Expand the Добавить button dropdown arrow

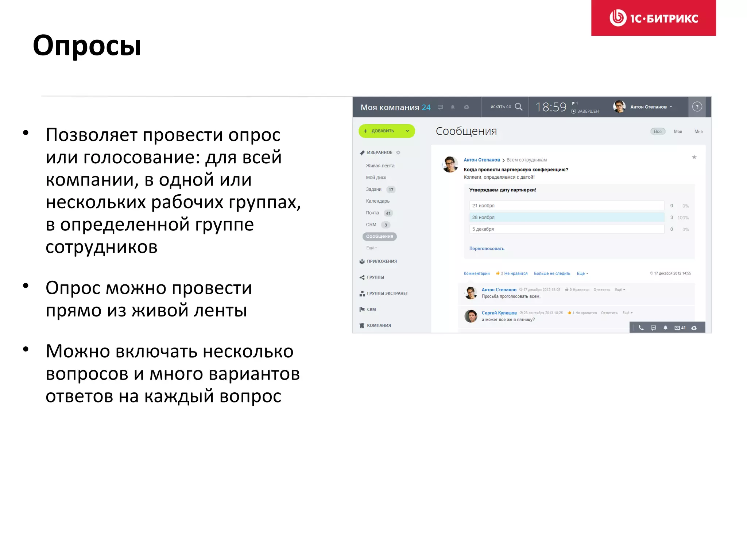coord(407,131)
